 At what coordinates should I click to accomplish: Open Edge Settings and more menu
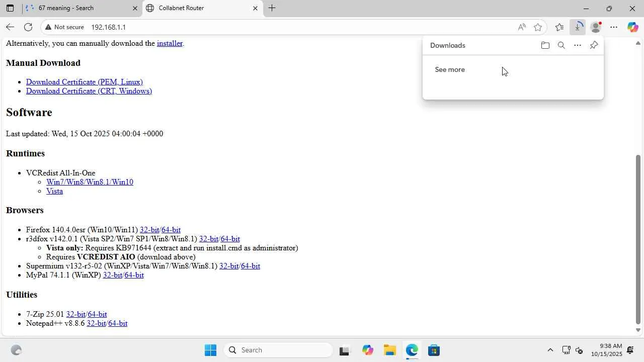pos(614,27)
